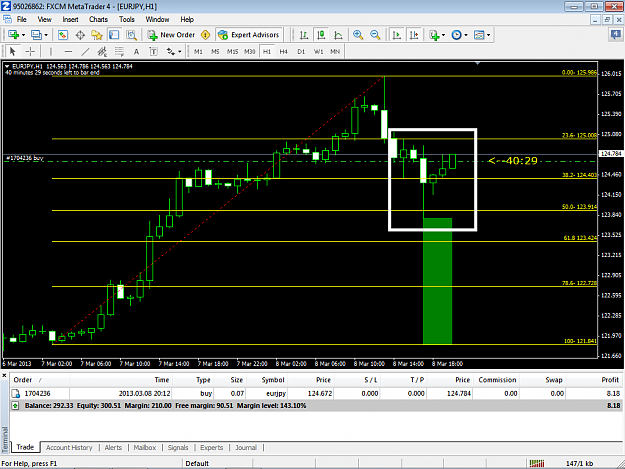
Task: Switch to the Journal tab
Action: (x=246, y=447)
